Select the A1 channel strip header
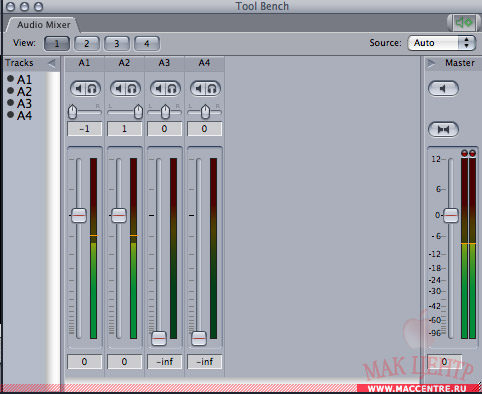 (x=85, y=63)
